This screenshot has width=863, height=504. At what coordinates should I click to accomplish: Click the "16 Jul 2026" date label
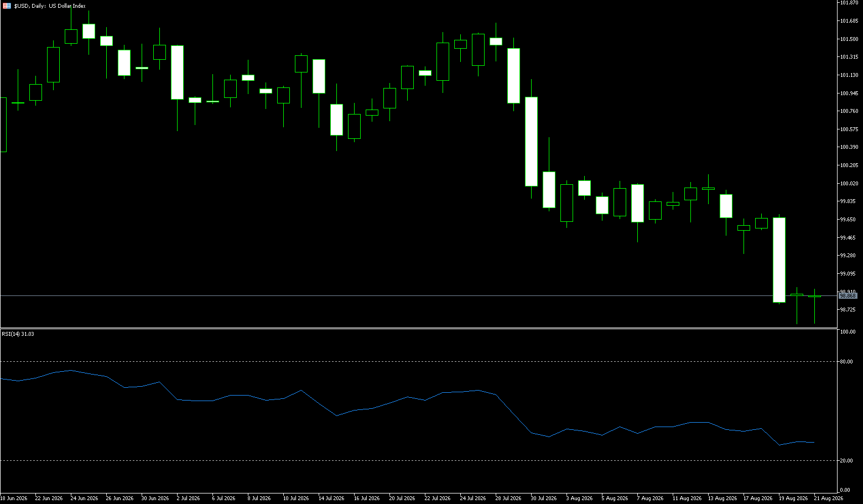(x=367, y=498)
